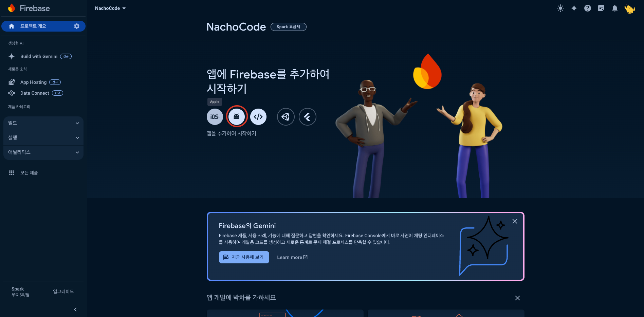Toggle light/dark theme sun icon

point(560,8)
